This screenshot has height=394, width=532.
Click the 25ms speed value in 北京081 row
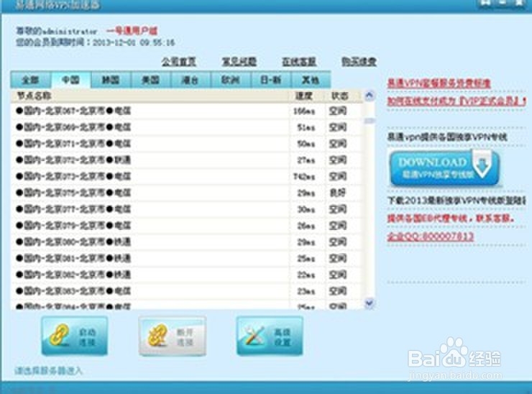(306, 259)
